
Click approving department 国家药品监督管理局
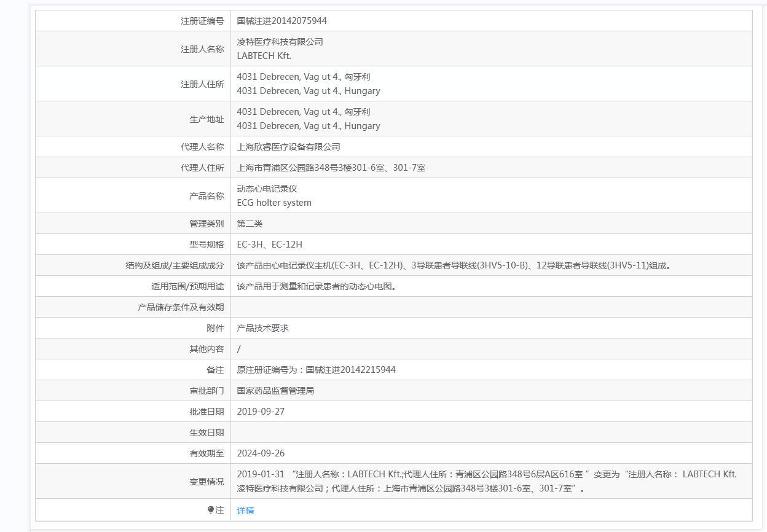[x=275, y=391]
